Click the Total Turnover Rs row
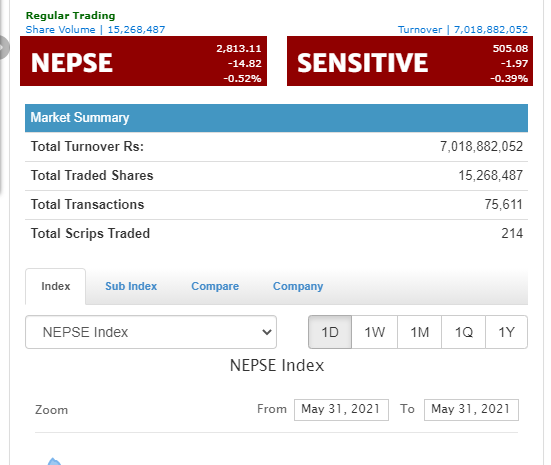 pyautogui.click(x=276, y=147)
